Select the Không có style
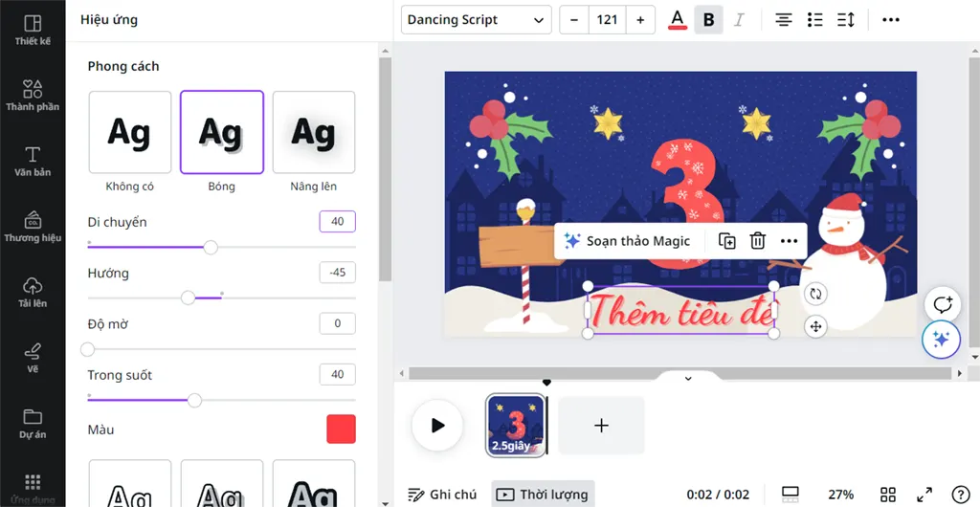Viewport: 980px width, 507px height. click(130, 132)
